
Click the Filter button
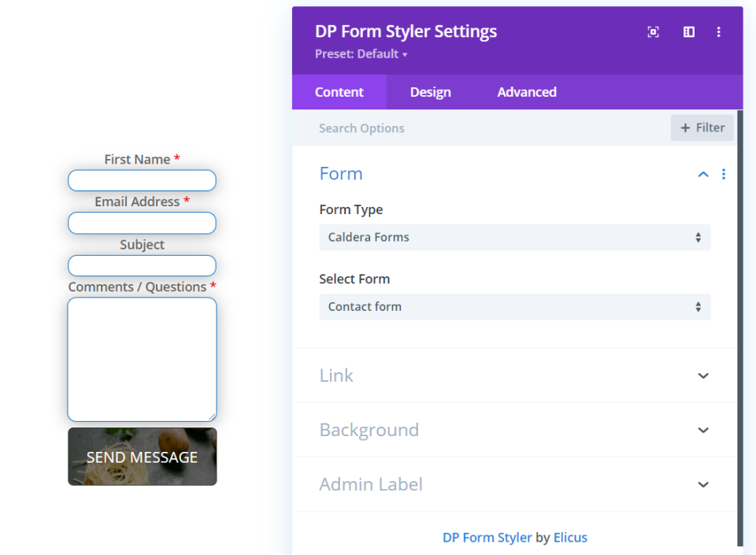(x=702, y=128)
